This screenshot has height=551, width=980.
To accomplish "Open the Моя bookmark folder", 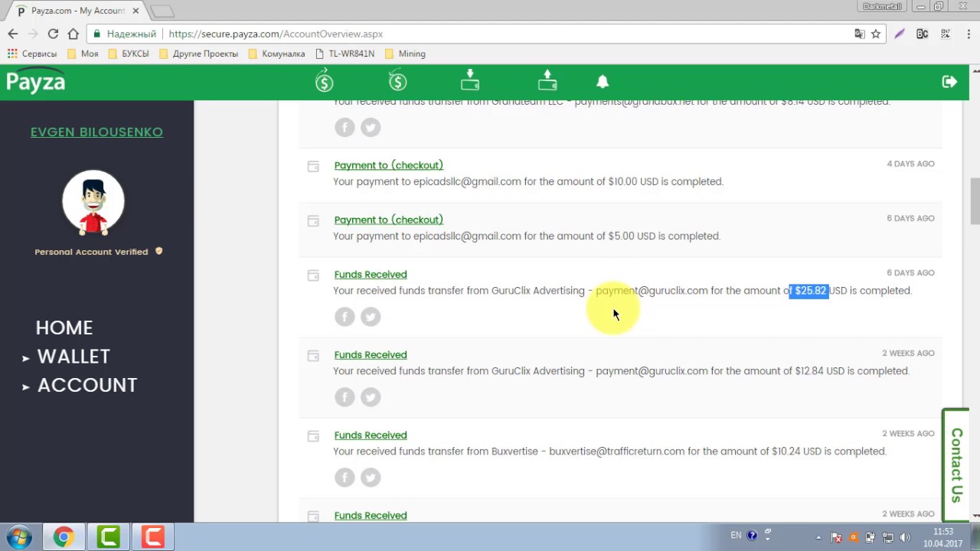I will (x=83, y=54).
